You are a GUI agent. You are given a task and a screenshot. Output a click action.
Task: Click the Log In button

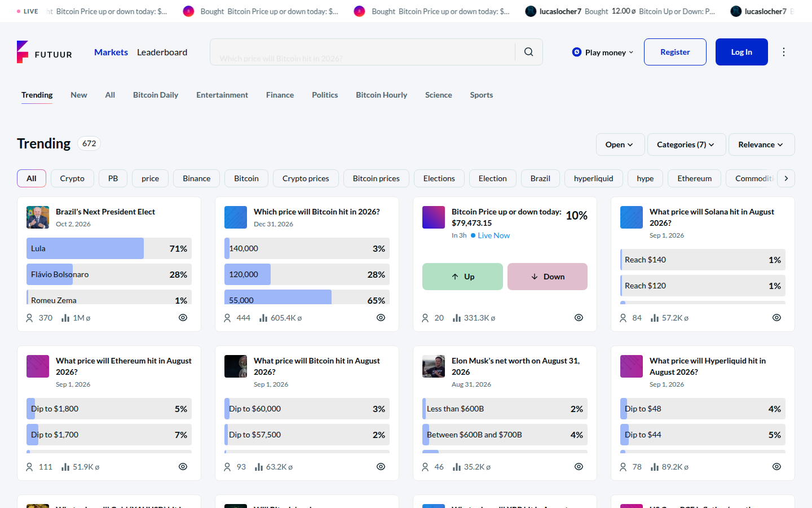742,52
